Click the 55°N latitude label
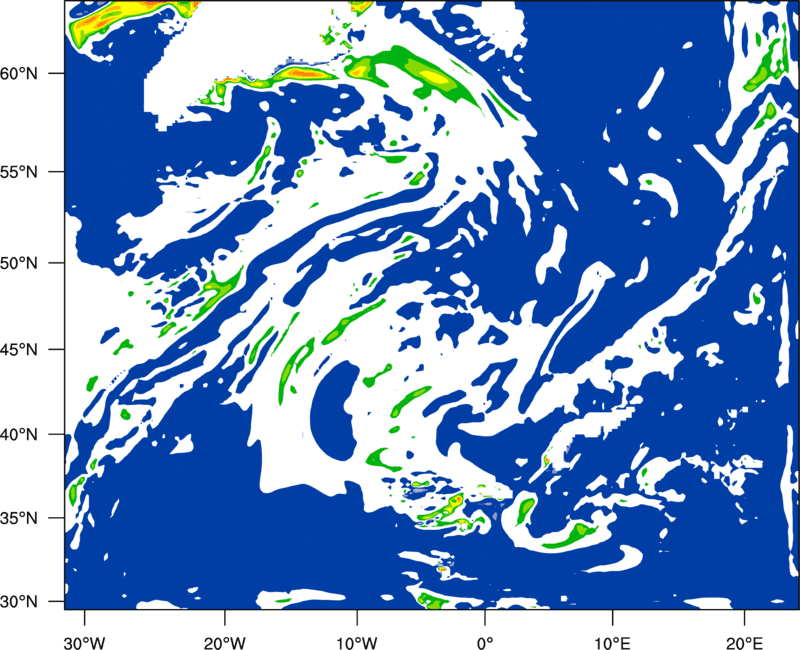 click(x=19, y=171)
